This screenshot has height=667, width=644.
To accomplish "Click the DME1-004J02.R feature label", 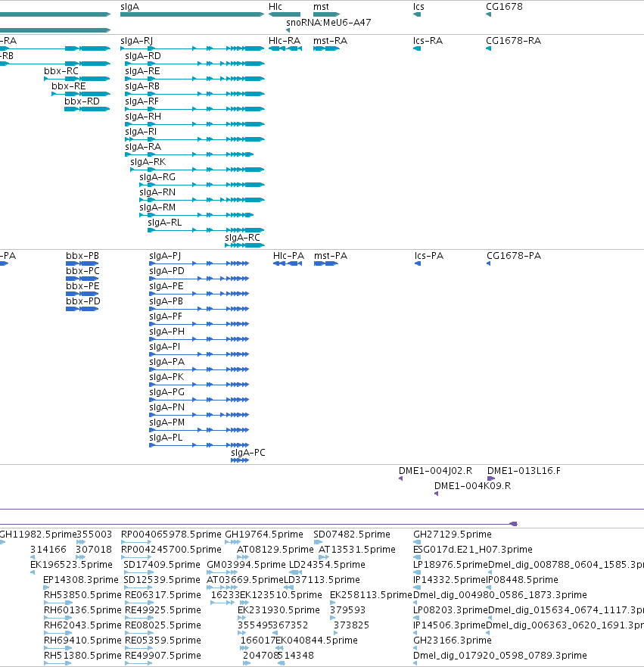I will (435, 471).
